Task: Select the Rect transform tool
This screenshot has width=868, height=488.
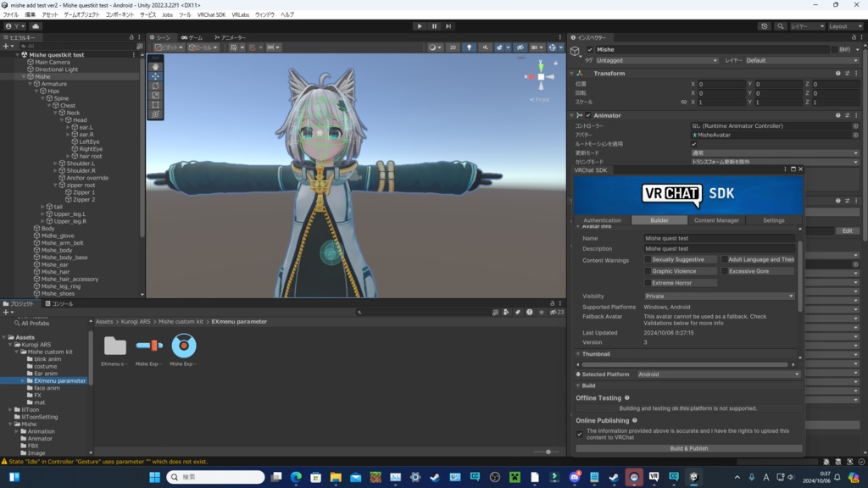Action: [155, 104]
